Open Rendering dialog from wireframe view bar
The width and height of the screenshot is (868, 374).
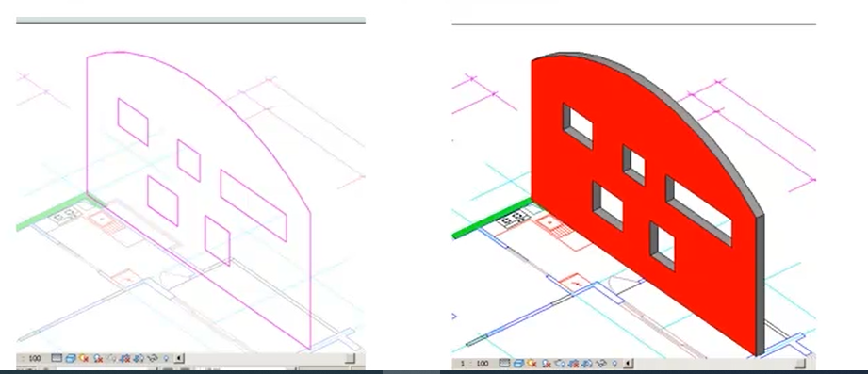111,359
